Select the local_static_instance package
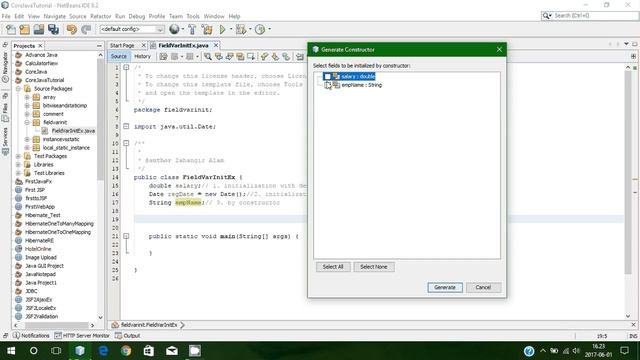This screenshot has width=640, height=360. (x=66, y=148)
